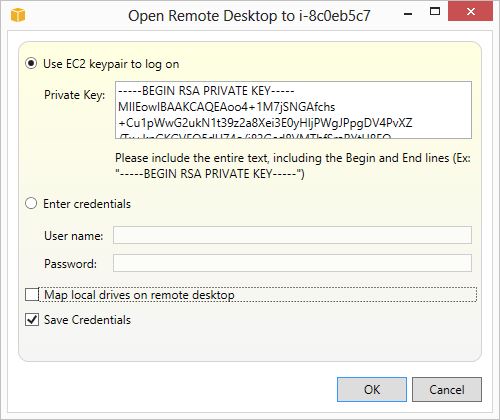Click the BEGIN RSA PRIVATE KEY line
The image size is (500, 420).
(206, 91)
